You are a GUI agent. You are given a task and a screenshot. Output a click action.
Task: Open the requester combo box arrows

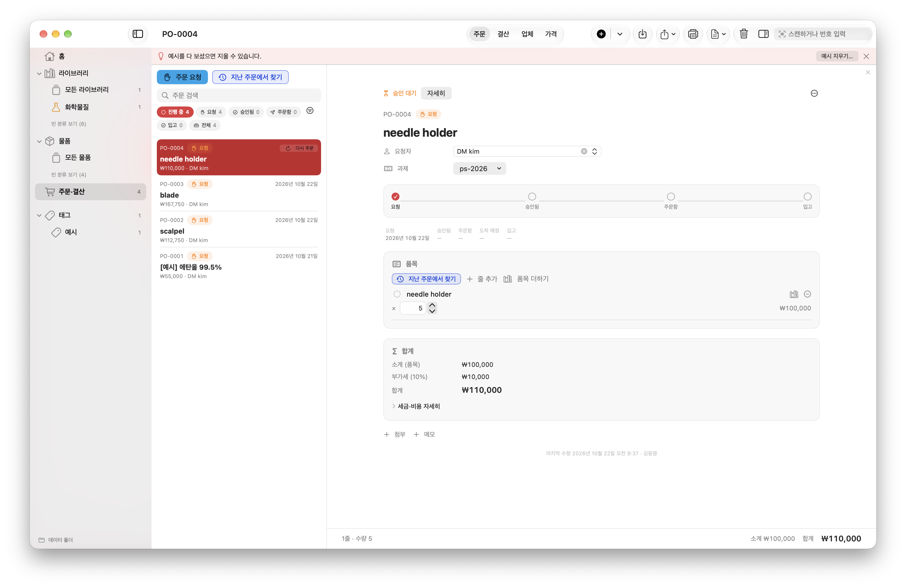click(594, 151)
